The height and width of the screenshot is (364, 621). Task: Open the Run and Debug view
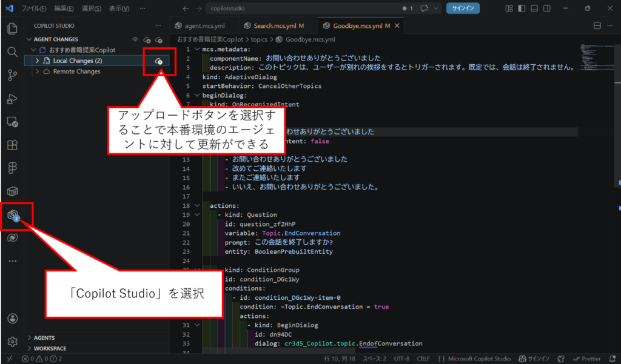tap(12, 99)
